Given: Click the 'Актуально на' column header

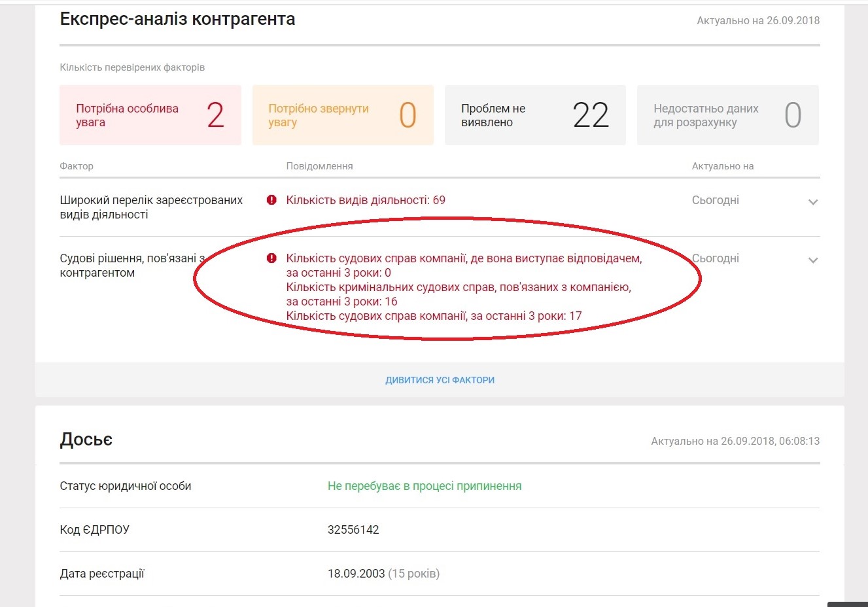Looking at the screenshot, I should point(722,166).
